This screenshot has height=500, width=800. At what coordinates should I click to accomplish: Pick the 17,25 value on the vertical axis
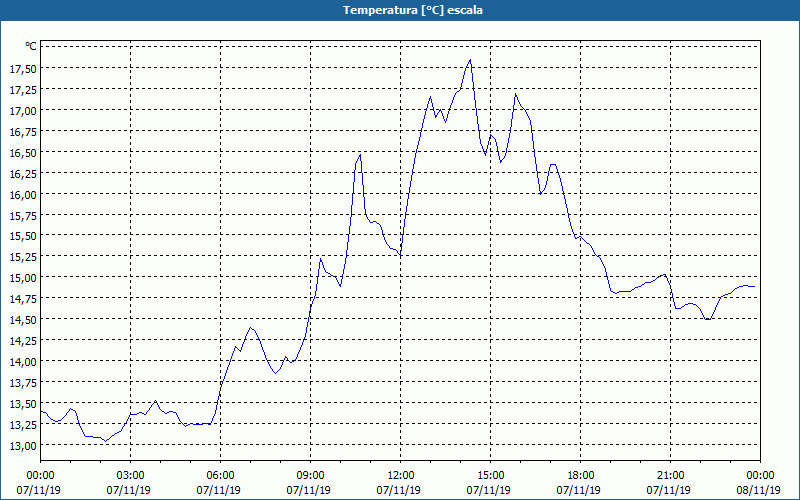click(x=23, y=89)
